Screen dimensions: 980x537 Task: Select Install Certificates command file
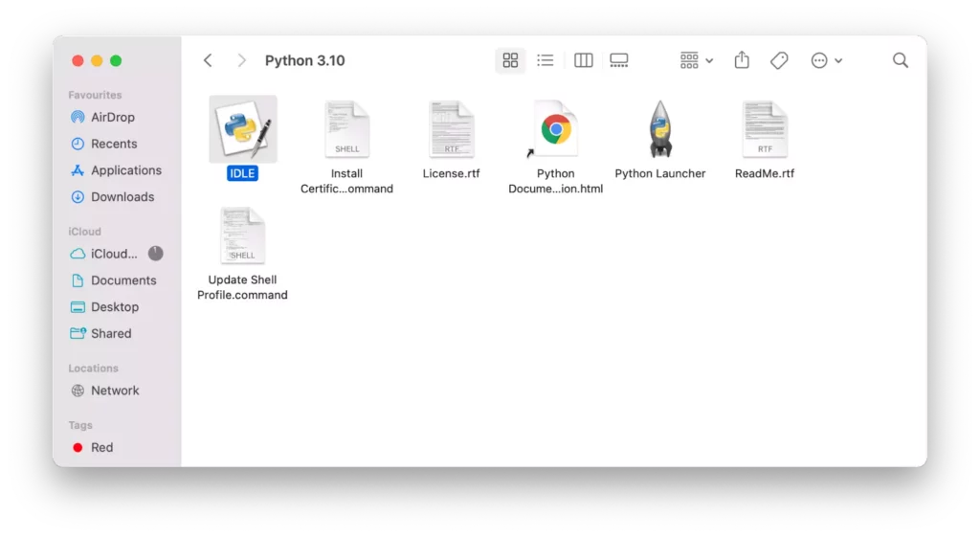click(x=346, y=129)
